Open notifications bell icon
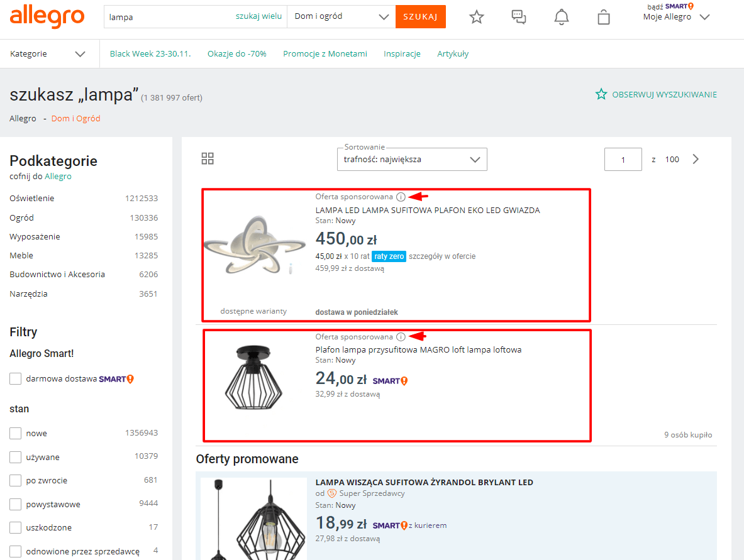This screenshot has width=744, height=560. tap(561, 17)
